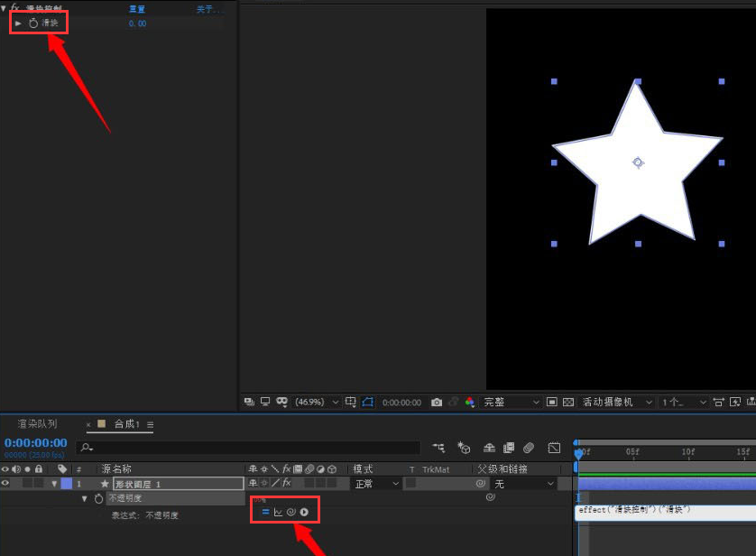The image size is (756, 556).
Task: Open the 合成1 panel menu icon
Action: (x=151, y=425)
